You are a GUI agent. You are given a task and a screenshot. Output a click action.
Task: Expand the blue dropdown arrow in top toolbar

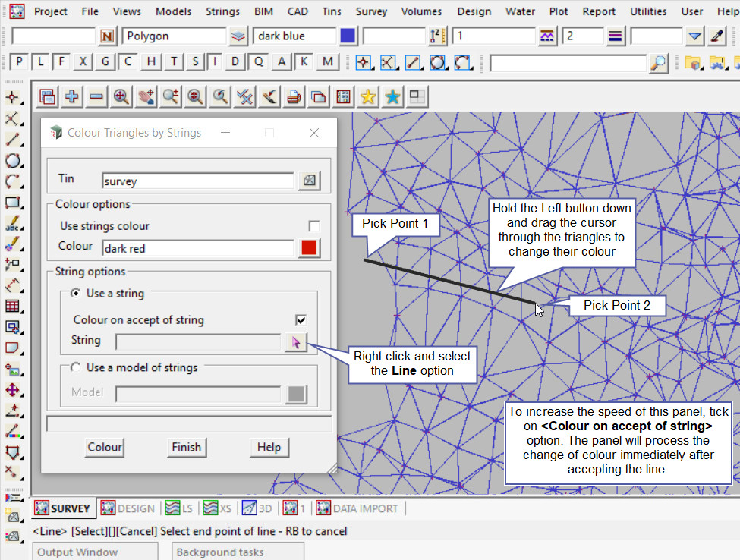(694, 36)
